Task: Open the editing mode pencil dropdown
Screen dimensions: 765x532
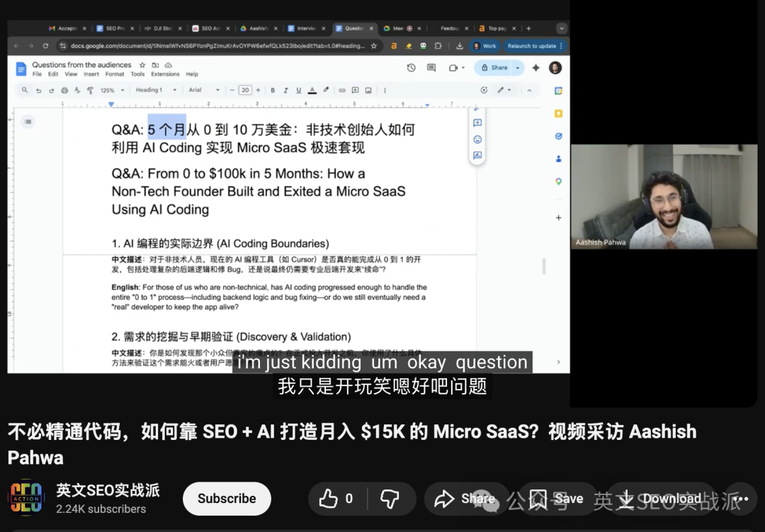Action: coord(504,90)
